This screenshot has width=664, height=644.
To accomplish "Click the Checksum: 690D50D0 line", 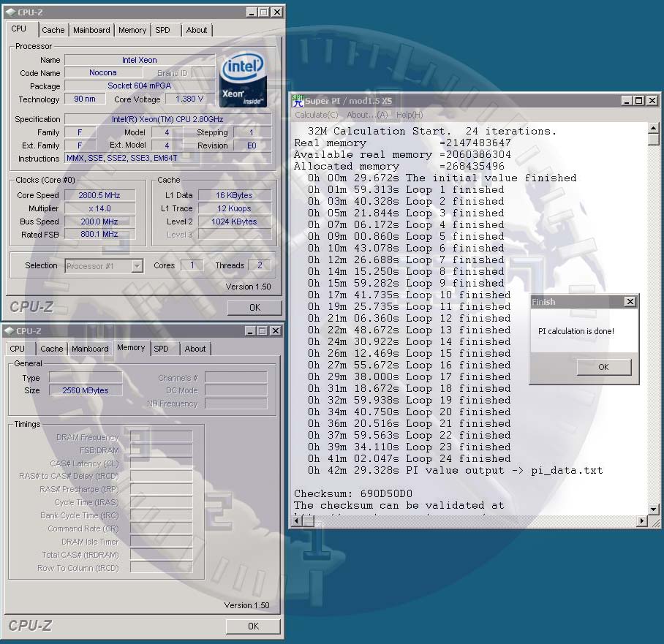I will pyautogui.click(x=353, y=493).
